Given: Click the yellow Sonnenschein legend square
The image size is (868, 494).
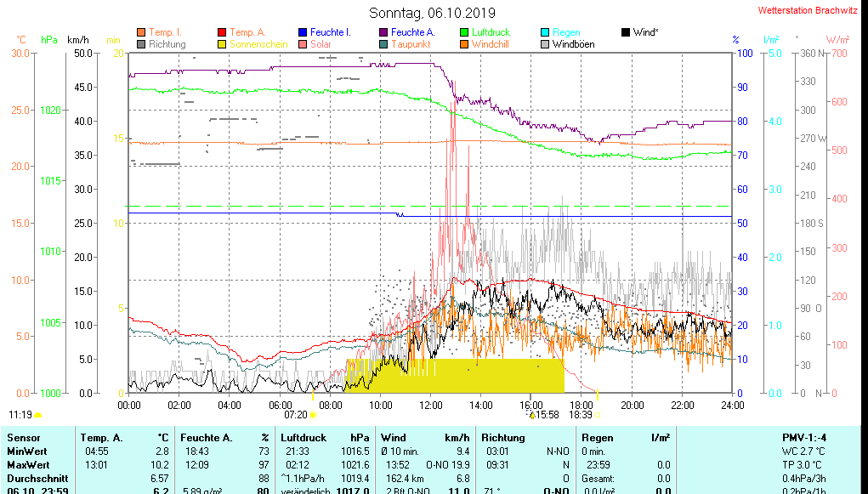Looking at the screenshot, I should pyautogui.click(x=222, y=44).
